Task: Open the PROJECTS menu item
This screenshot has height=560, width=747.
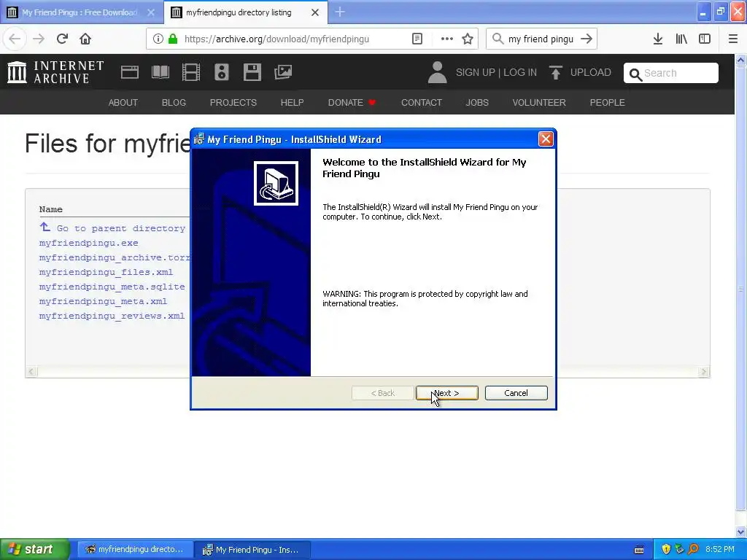Action: point(233,102)
